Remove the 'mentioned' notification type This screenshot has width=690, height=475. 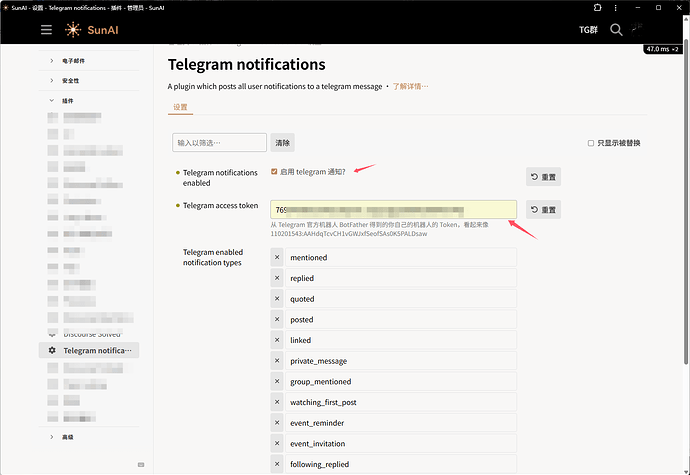(277, 258)
